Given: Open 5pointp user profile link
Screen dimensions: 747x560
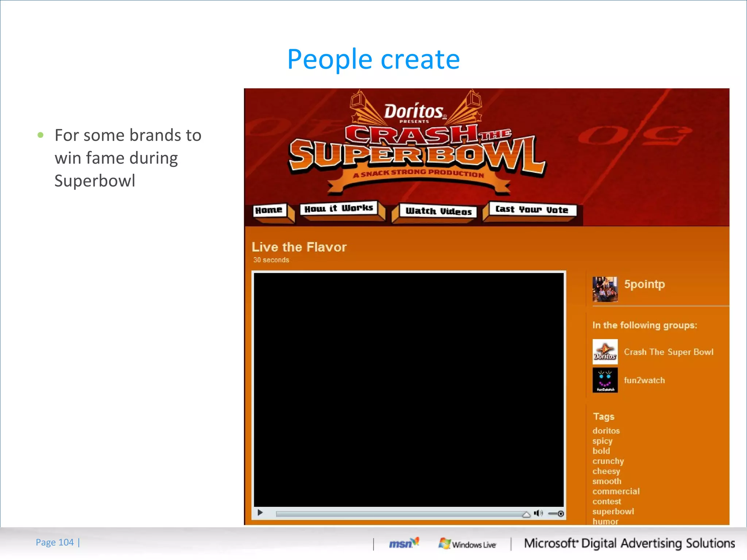Looking at the screenshot, I should tap(645, 284).
